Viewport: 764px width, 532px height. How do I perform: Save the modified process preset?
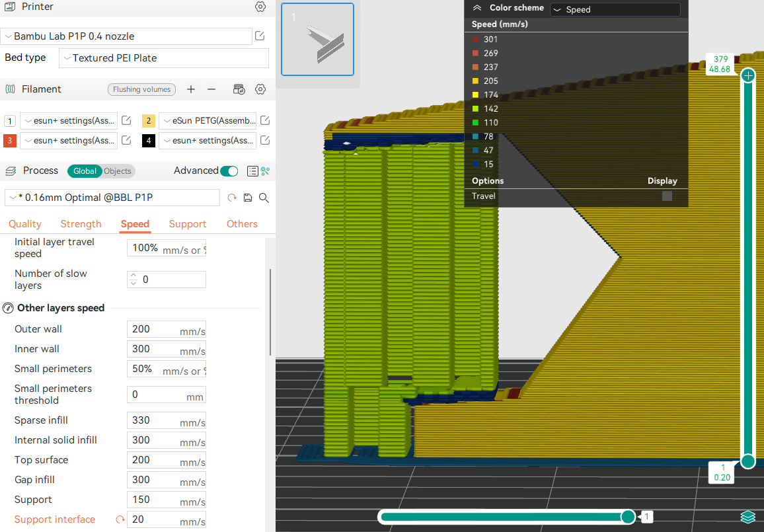[x=247, y=198]
